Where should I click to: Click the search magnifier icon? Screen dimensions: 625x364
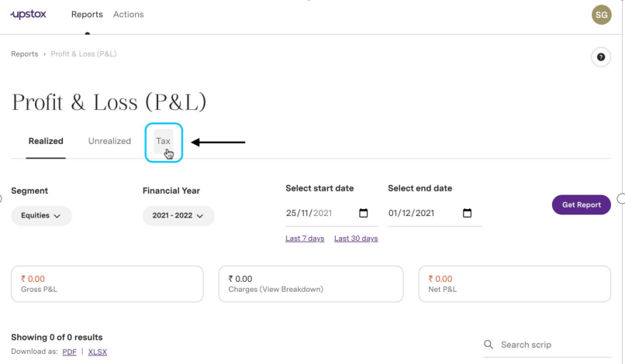tap(489, 345)
